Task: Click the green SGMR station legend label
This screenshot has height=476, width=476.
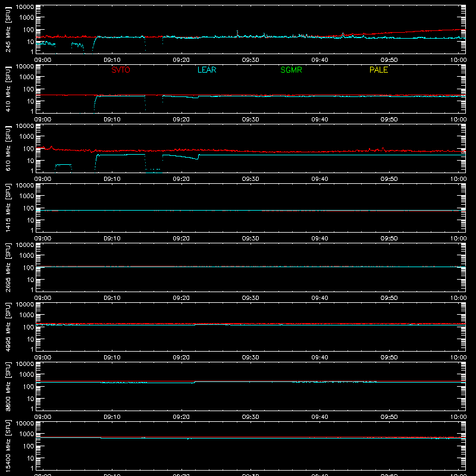Action: (291, 70)
